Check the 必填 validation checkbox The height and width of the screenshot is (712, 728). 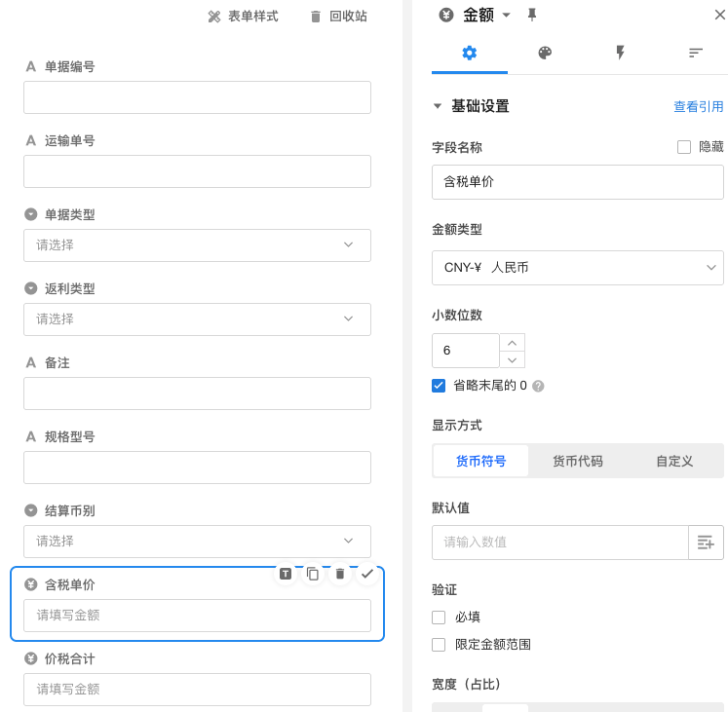(x=439, y=617)
